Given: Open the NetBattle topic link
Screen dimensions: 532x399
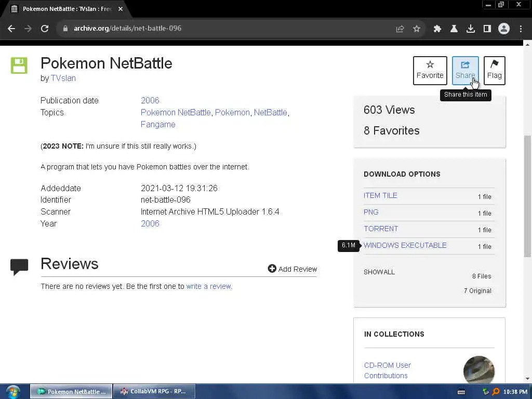Looking at the screenshot, I should (270, 112).
